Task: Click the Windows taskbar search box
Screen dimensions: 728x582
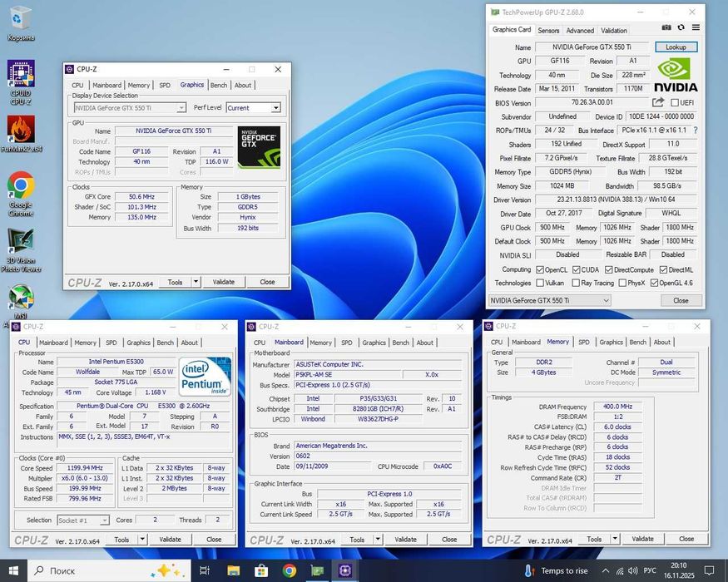Action: [62, 570]
